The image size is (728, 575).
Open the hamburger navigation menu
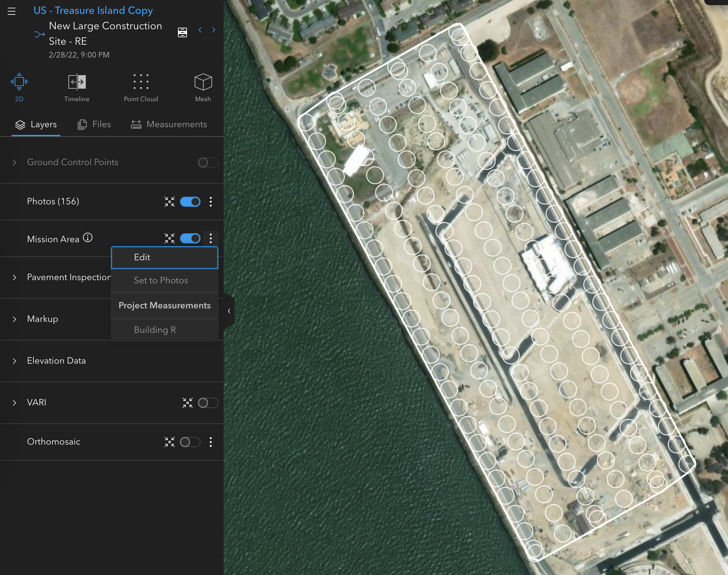pos(12,11)
